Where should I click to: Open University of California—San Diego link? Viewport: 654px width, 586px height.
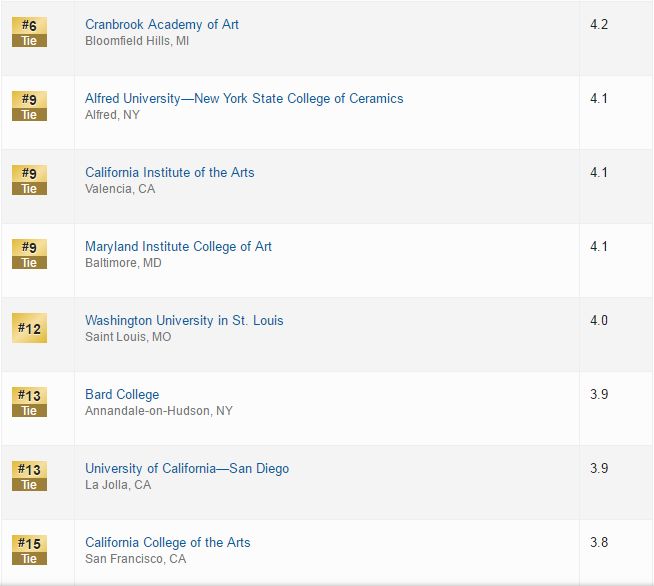pyautogui.click(x=187, y=468)
